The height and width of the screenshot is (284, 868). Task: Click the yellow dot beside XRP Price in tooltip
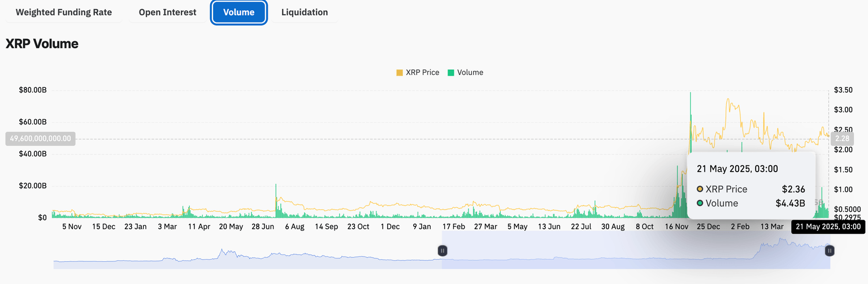point(700,190)
